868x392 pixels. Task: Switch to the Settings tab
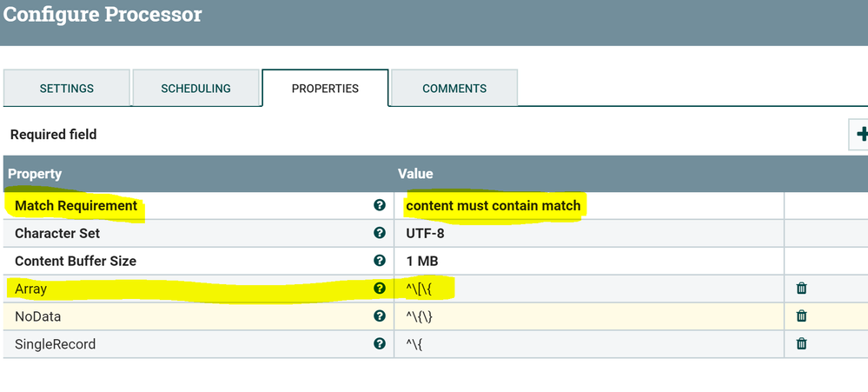click(67, 89)
